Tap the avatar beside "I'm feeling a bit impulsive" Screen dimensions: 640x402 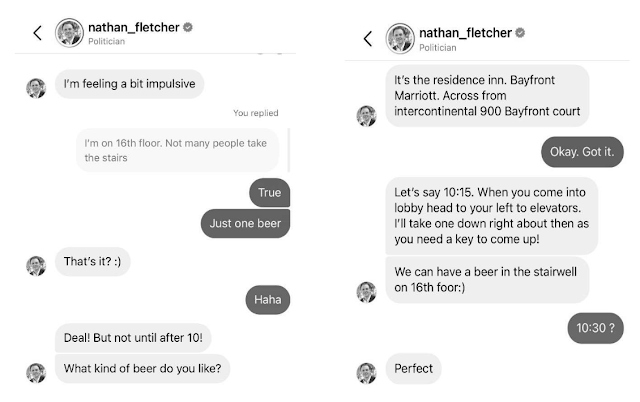[36, 87]
